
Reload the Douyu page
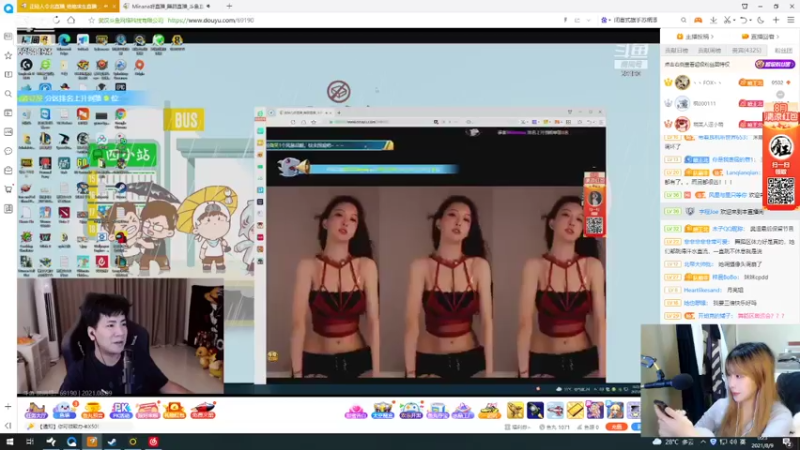tap(56, 20)
